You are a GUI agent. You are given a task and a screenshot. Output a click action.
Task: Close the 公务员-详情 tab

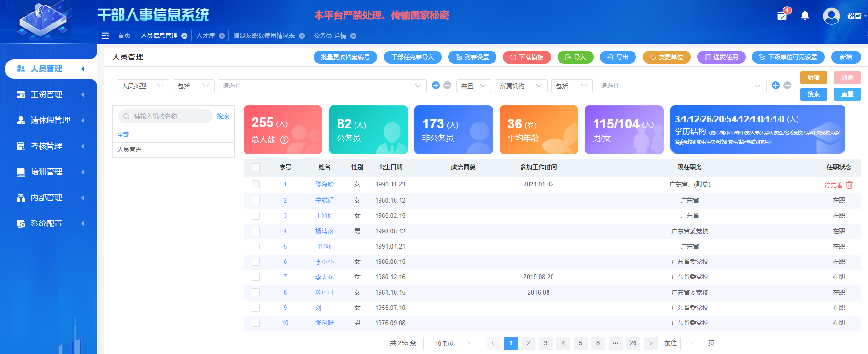point(353,35)
